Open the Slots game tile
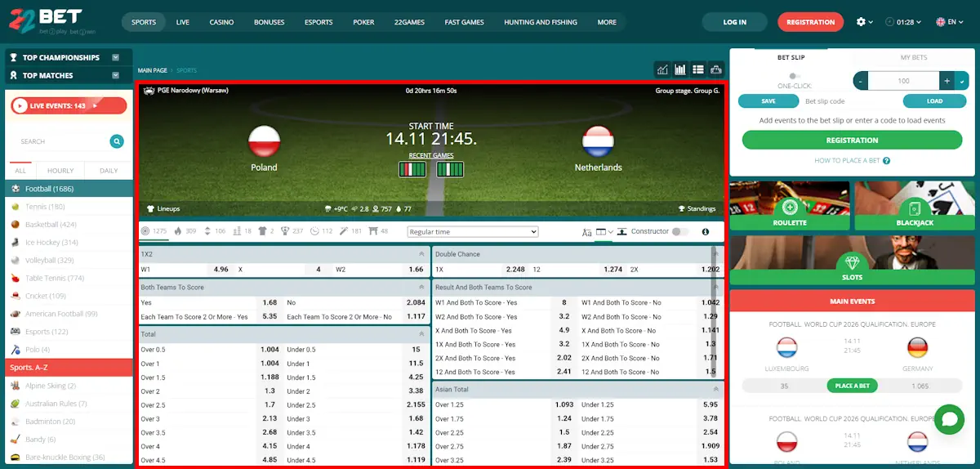 (x=852, y=261)
